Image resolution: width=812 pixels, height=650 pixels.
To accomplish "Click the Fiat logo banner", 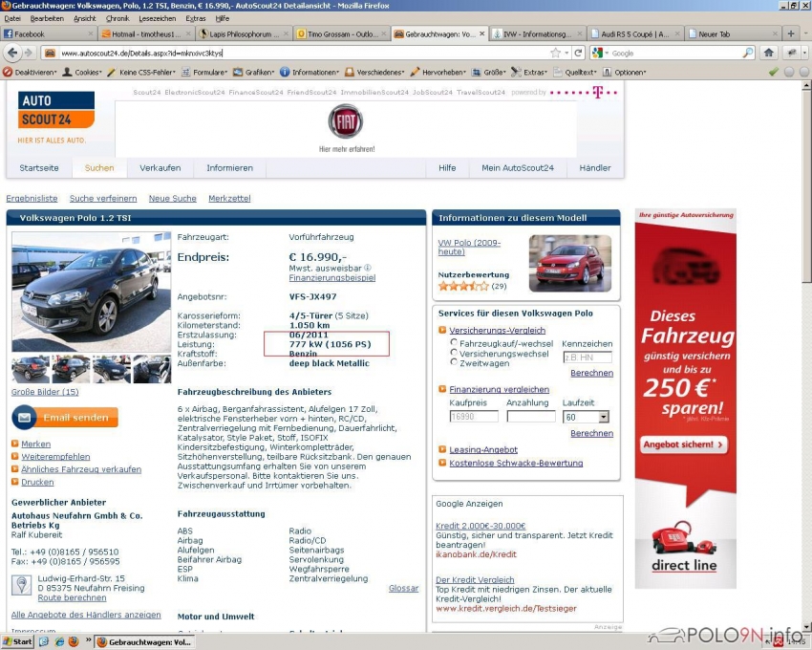I will pos(346,128).
